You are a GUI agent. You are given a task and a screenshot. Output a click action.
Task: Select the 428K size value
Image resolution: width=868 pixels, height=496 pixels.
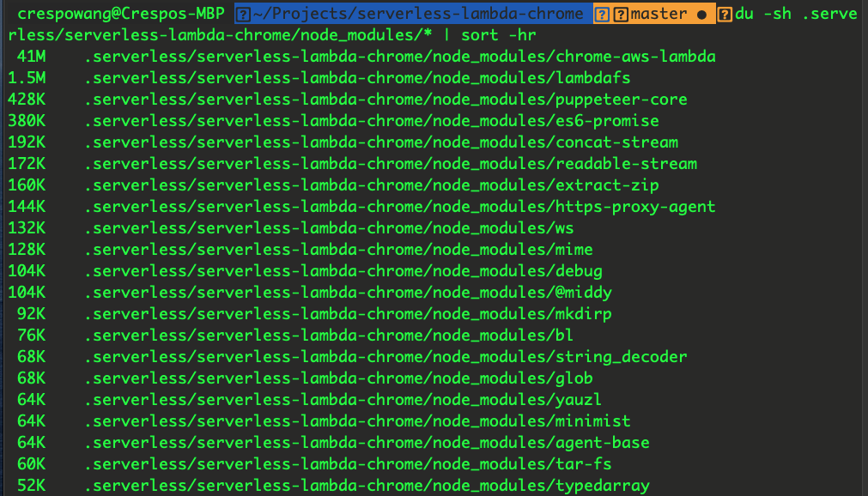tap(27, 100)
